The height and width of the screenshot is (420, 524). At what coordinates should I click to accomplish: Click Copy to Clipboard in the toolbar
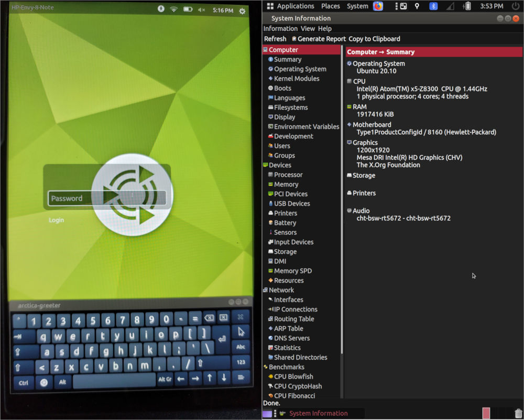click(374, 39)
